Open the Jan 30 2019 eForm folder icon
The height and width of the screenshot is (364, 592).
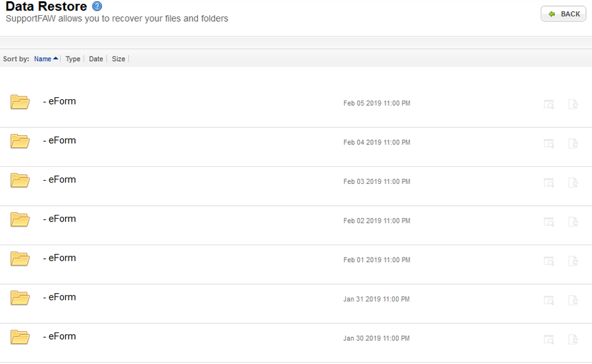pos(20,337)
